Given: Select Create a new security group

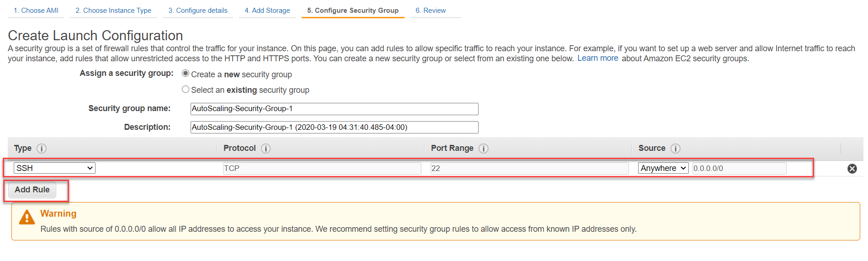Looking at the screenshot, I should [x=186, y=73].
